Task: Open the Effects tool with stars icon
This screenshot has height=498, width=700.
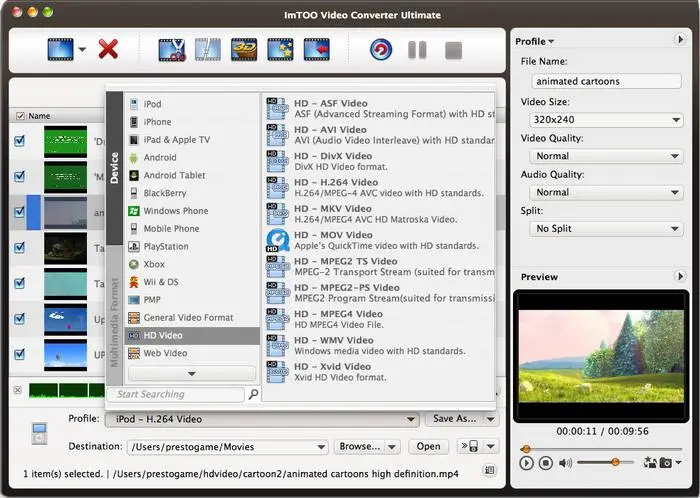Action: [280, 50]
